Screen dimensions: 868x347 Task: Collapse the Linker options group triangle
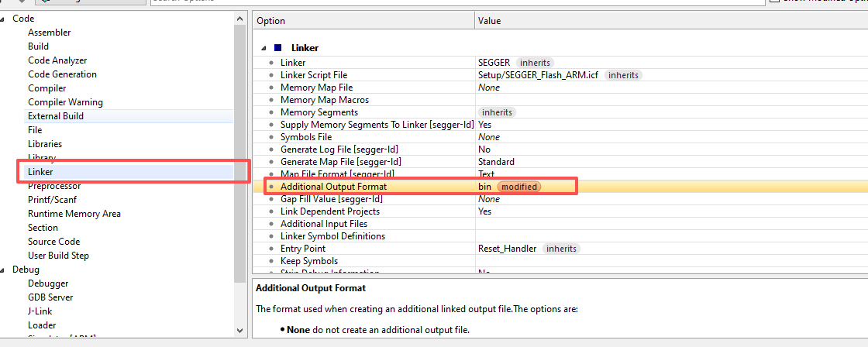[x=264, y=48]
